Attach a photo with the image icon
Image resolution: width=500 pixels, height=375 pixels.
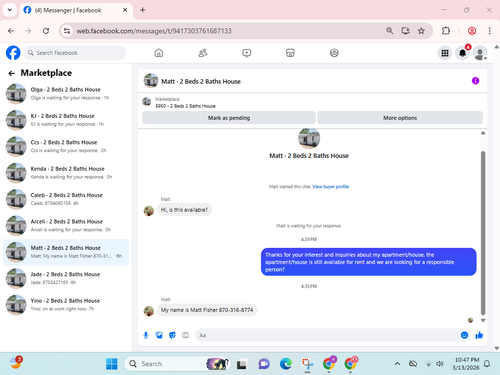coord(159,335)
